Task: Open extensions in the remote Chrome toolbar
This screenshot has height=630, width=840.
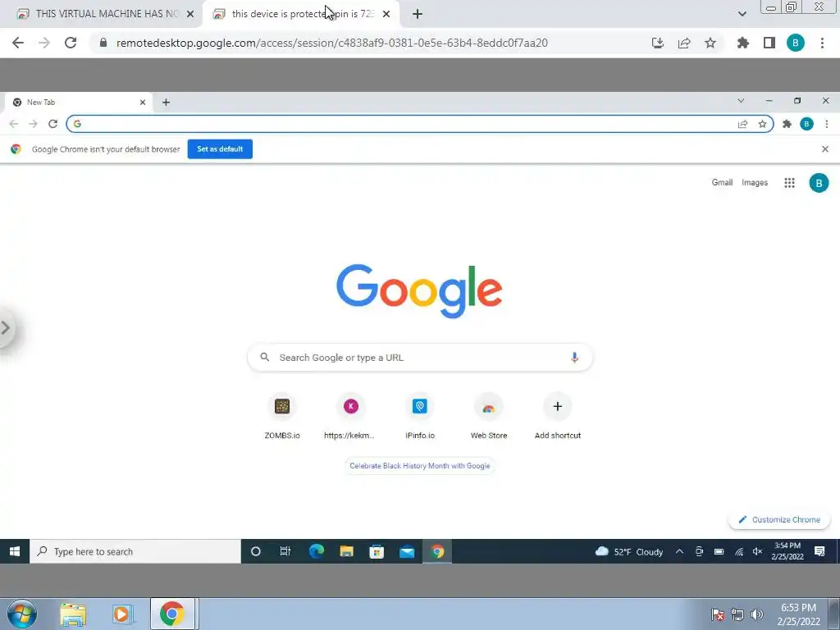Action: click(x=787, y=125)
